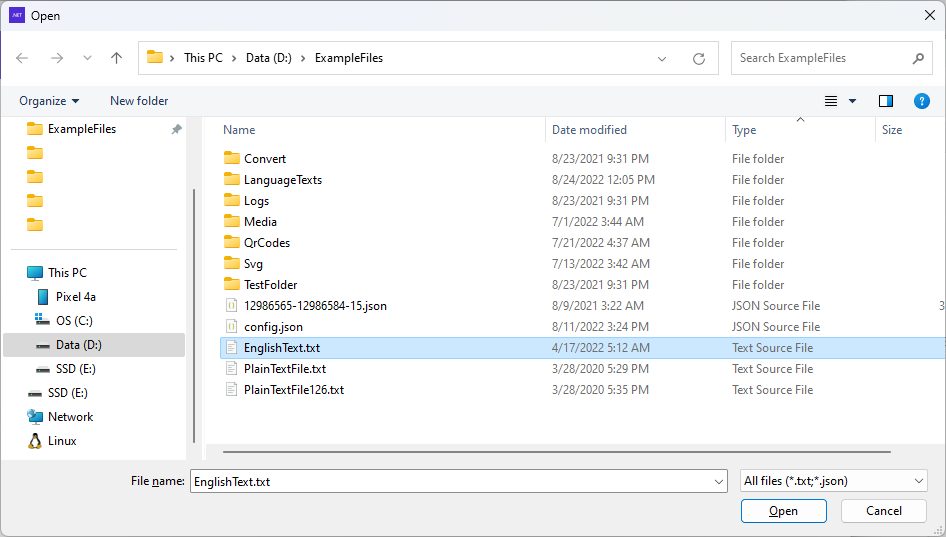Click the Open button

coord(784,511)
